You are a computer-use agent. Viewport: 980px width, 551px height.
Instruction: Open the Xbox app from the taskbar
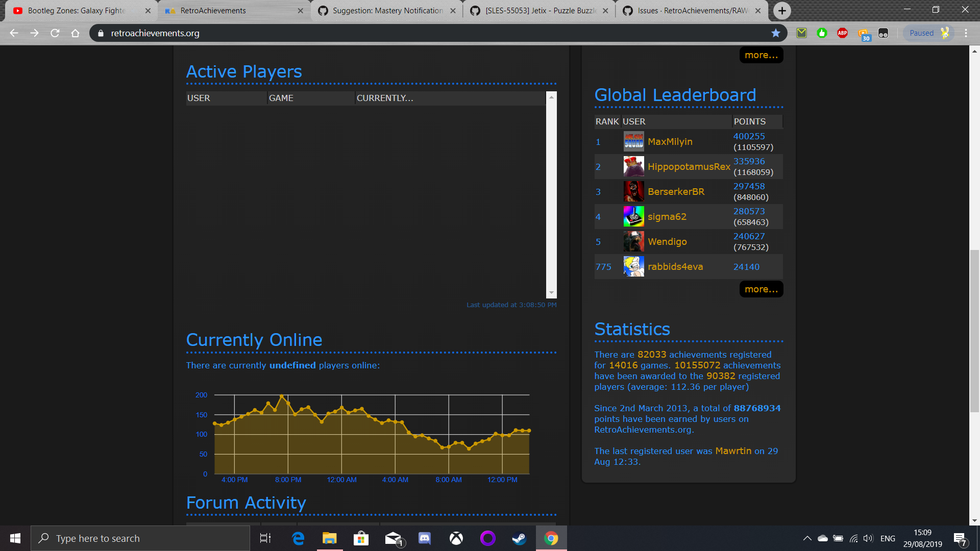coord(456,538)
